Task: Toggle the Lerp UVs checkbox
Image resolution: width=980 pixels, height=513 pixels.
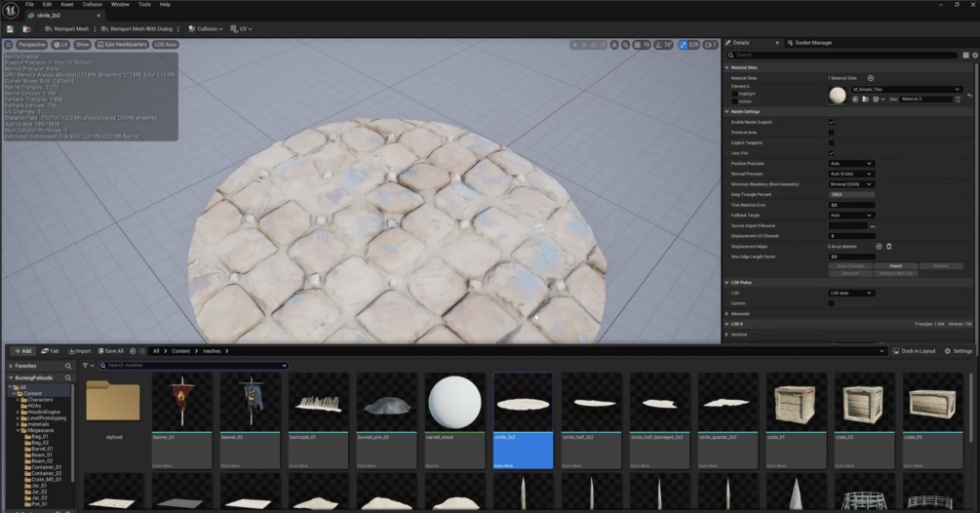Action: tap(831, 153)
